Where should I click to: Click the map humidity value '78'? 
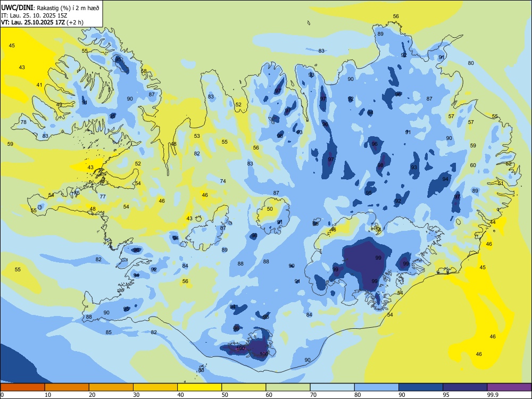tap(23, 122)
